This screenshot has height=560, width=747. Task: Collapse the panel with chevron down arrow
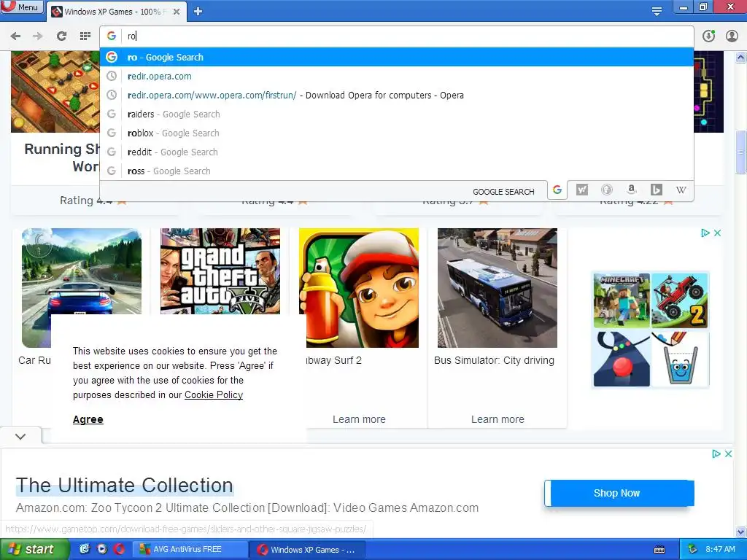coord(20,436)
